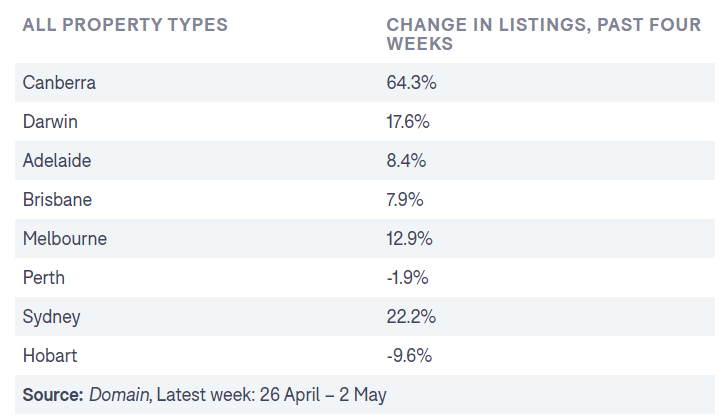726x419 pixels.
Task: Select the Hobart row label
Action: point(49,356)
